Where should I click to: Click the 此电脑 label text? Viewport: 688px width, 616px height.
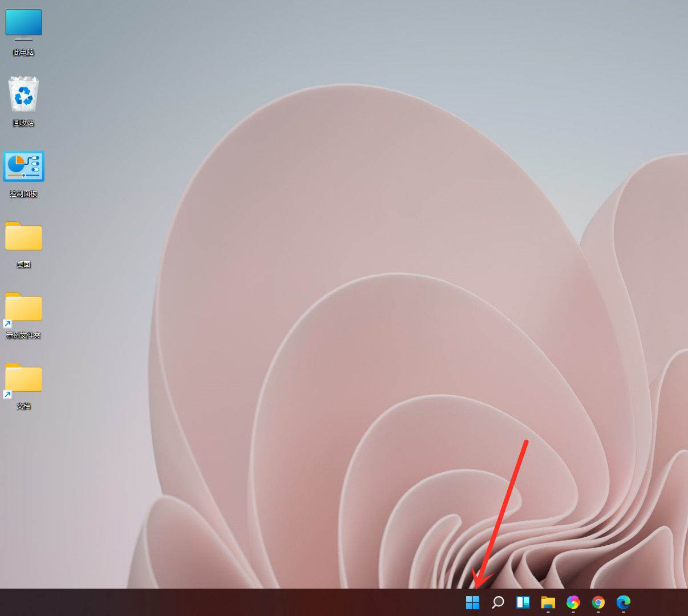click(23, 51)
